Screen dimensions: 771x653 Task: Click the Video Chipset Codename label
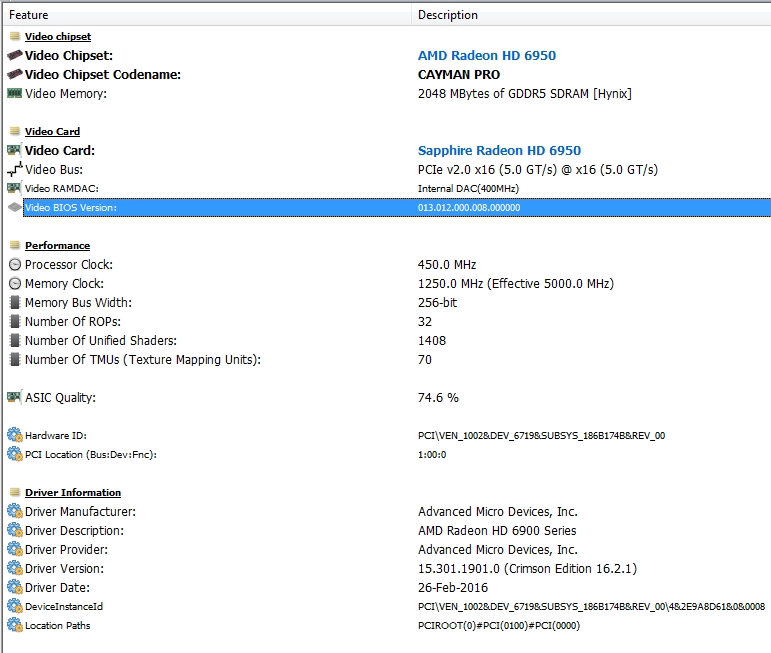(103, 75)
